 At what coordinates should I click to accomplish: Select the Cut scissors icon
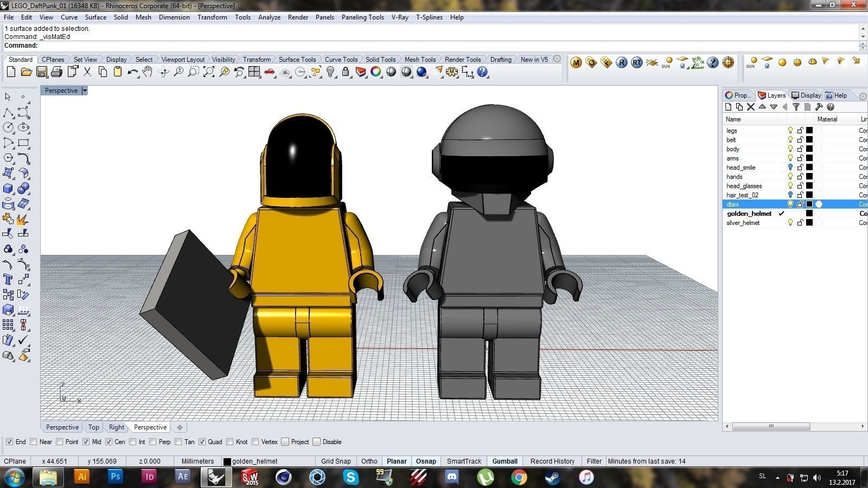coord(87,72)
